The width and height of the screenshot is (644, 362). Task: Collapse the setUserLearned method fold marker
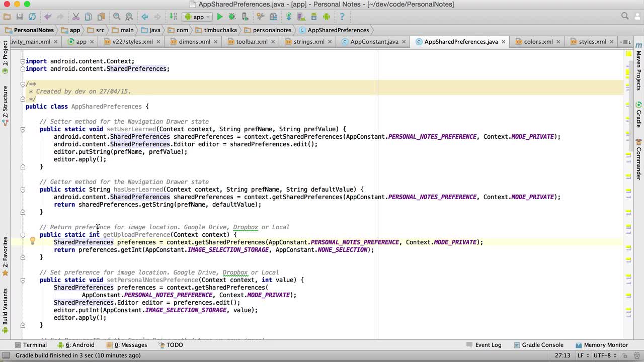(x=23, y=129)
